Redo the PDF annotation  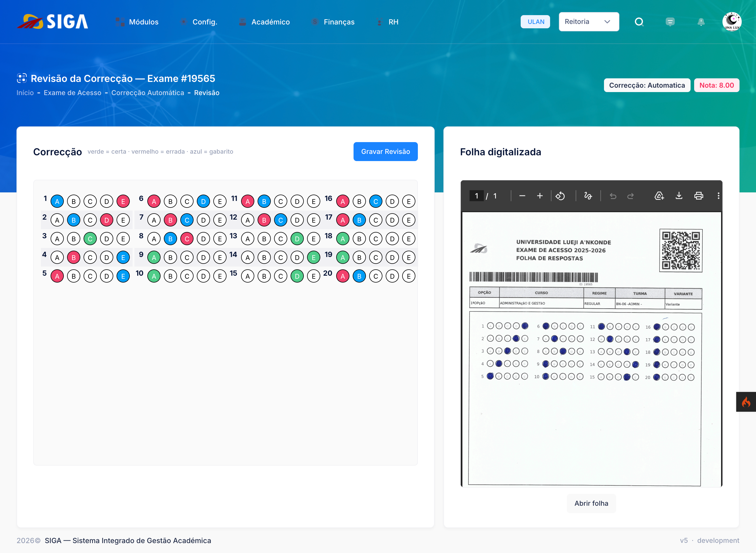click(x=630, y=196)
